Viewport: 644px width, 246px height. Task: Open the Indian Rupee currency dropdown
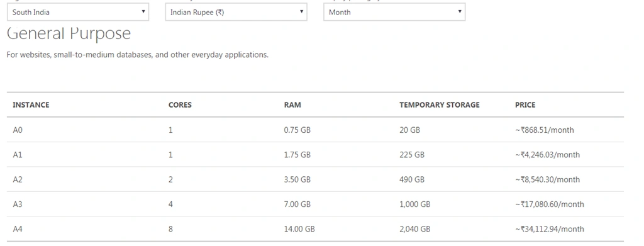tap(236, 12)
